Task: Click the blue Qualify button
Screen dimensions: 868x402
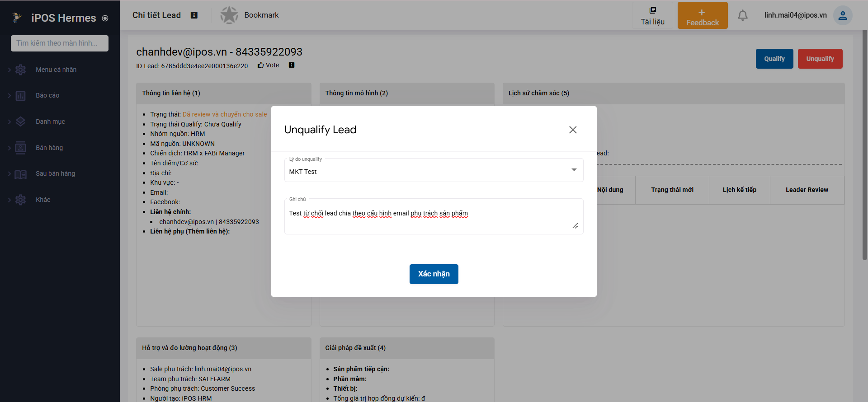Action: coord(774,59)
